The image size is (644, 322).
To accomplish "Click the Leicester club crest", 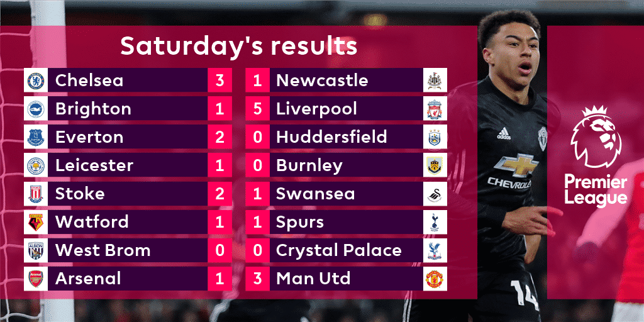I will pos(35,165).
